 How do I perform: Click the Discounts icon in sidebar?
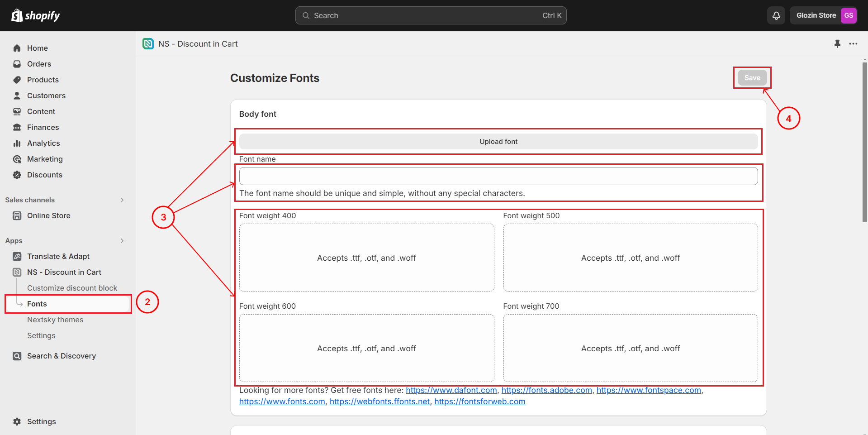click(17, 175)
